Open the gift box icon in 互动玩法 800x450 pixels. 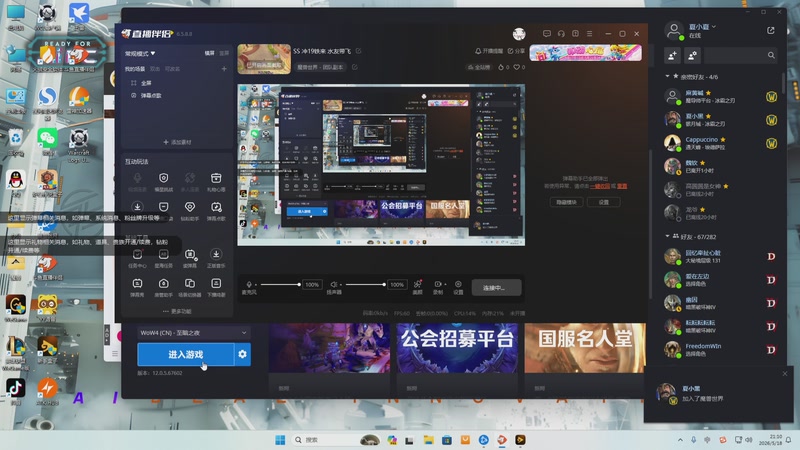tap(216, 178)
